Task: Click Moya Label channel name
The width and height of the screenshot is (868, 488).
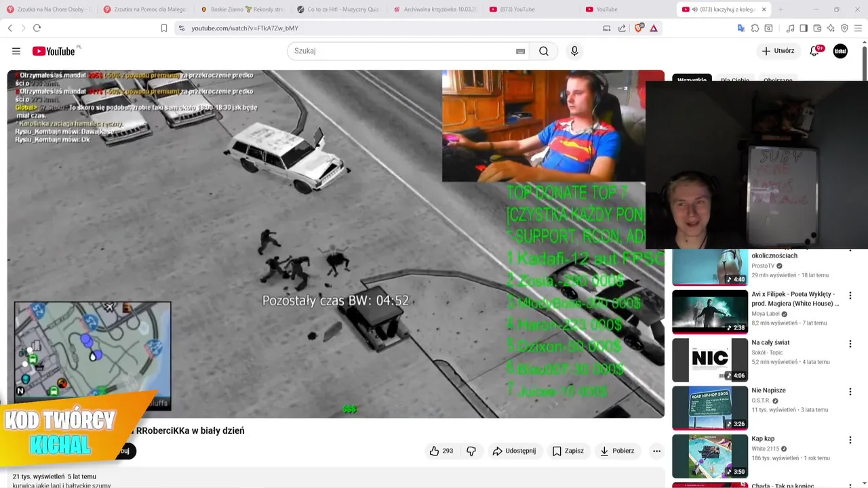Action: [x=766, y=314]
